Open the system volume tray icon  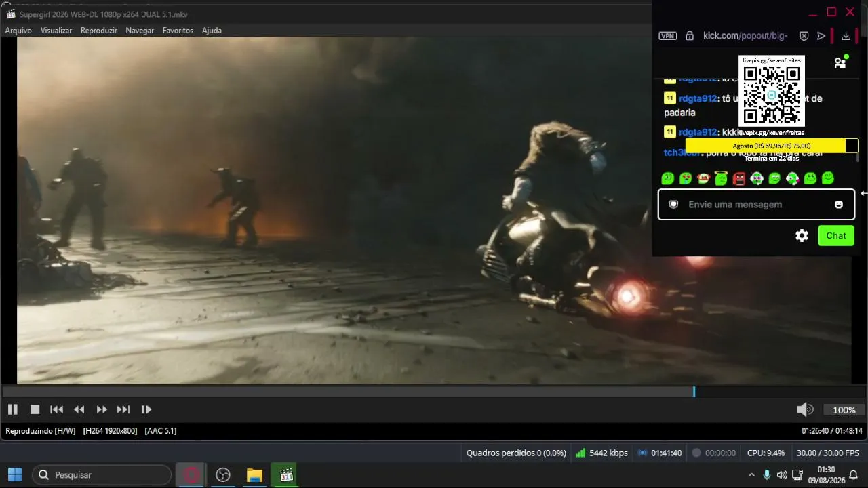click(x=782, y=475)
